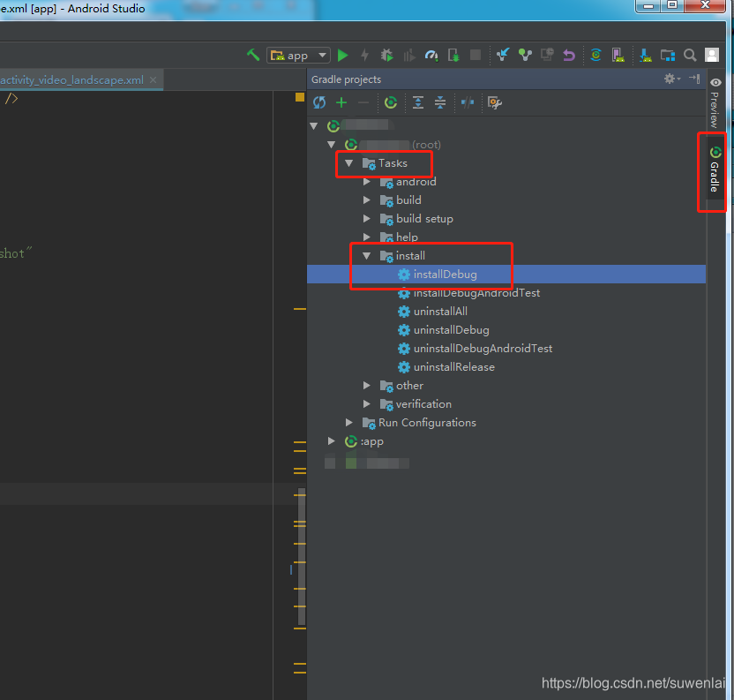
Task: Expand the other tasks folder
Action: 367,386
